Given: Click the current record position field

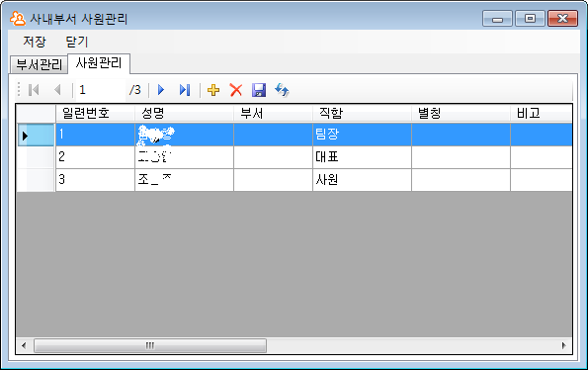Looking at the screenshot, I should tap(101, 90).
